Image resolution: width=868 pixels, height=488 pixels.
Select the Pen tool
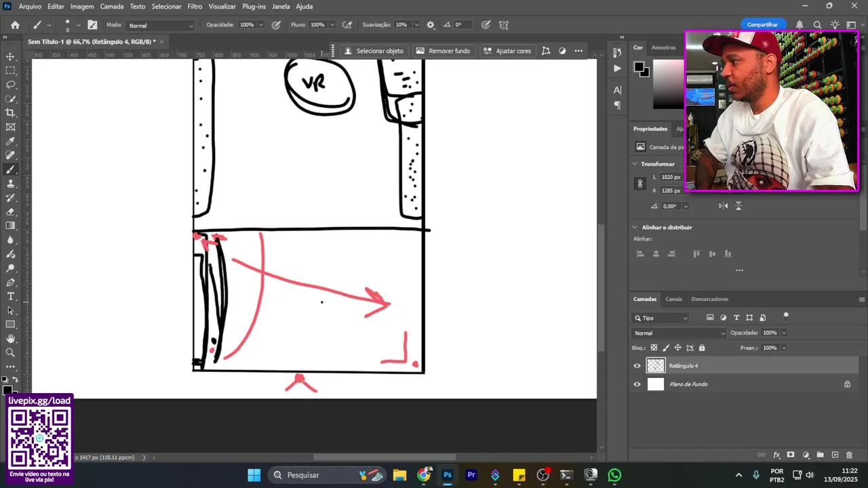point(10,282)
